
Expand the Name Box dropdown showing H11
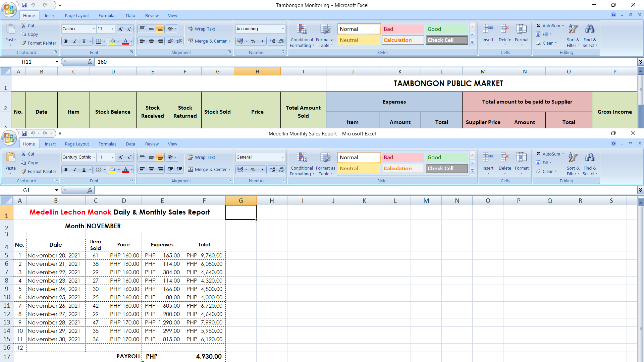tap(57, 62)
